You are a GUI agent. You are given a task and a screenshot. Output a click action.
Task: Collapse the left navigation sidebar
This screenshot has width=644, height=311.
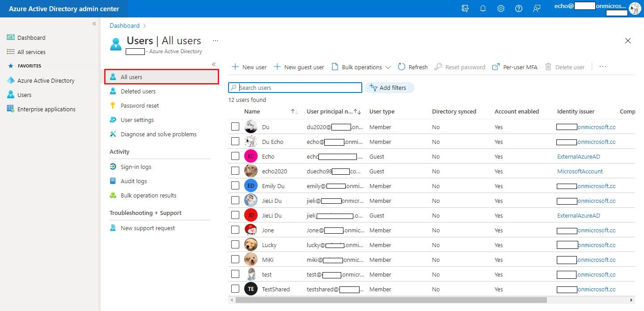point(94,24)
